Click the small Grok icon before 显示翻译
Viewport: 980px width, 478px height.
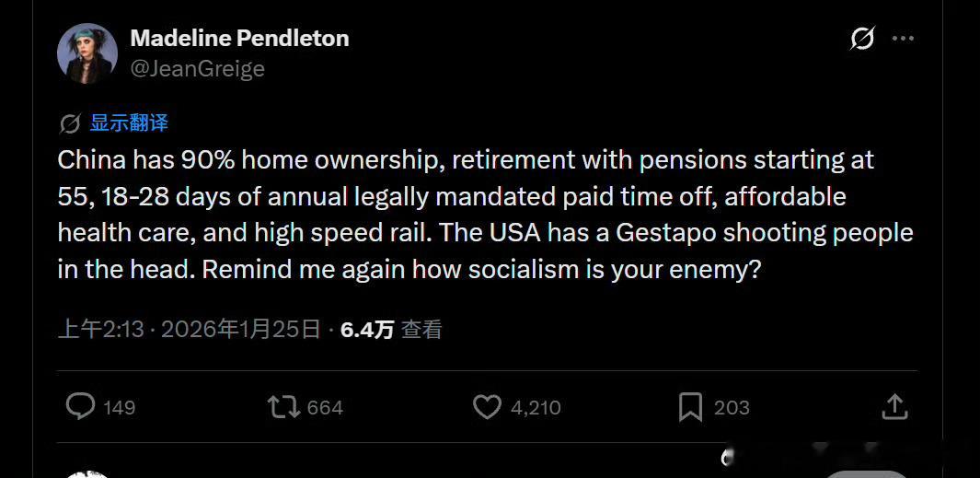69,124
